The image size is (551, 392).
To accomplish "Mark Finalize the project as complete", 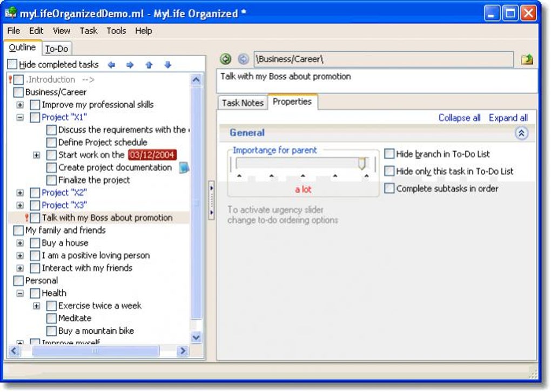I will pos(51,180).
